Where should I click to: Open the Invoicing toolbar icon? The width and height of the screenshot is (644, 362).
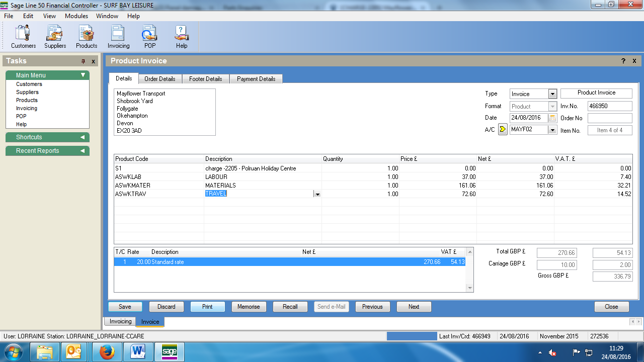point(118,37)
